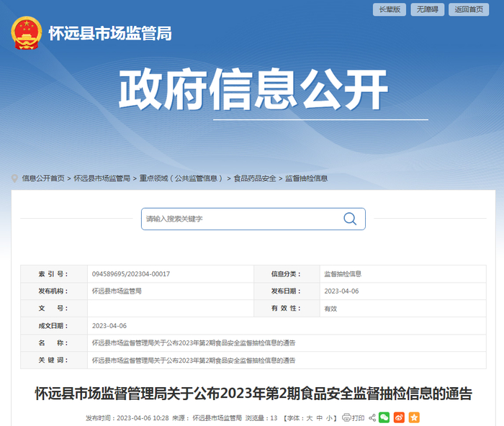The image size is (504, 426).
Task: Add page to favorites star icon
Action: [x=414, y=417]
